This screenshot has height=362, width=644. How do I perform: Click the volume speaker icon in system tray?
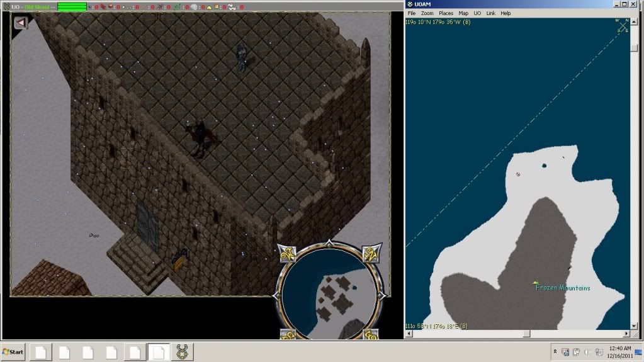587,352
